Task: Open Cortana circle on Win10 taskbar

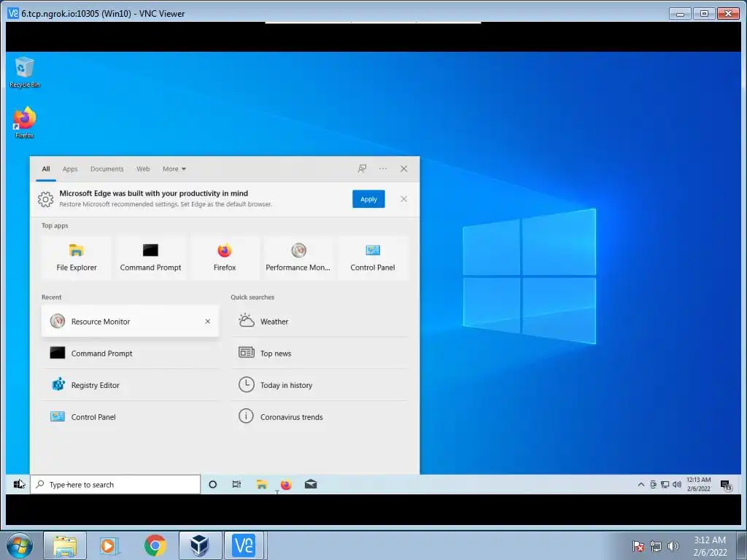Action: pos(212,484)
